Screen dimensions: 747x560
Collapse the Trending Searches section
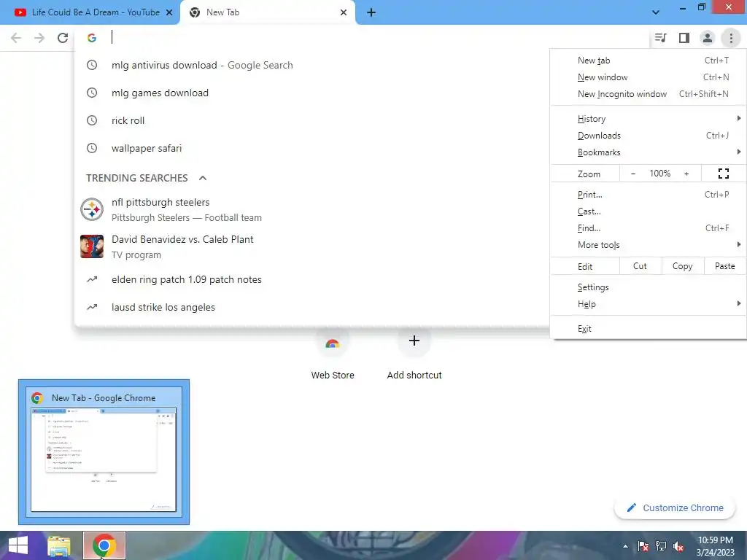click(x=203, y=178)
